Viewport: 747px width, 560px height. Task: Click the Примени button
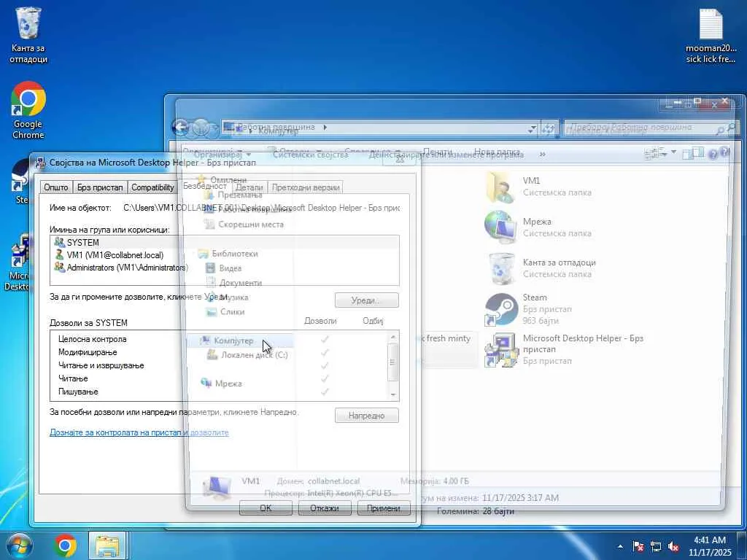(384, 508)
